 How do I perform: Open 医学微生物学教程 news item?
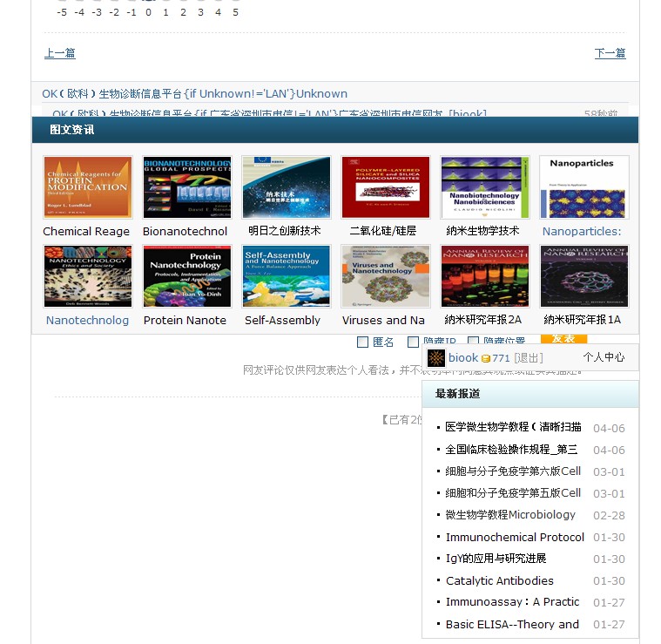[x=513, y=427]
